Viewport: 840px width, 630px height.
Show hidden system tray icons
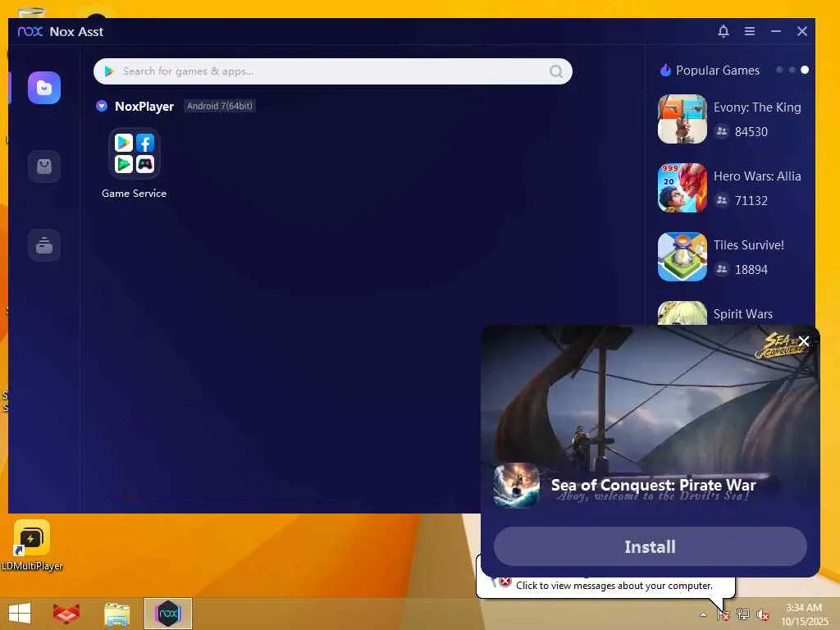click(703, 614)
